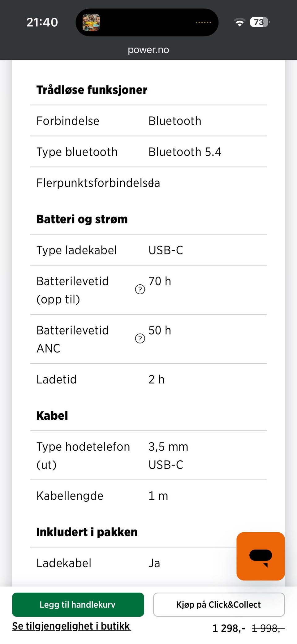Tap the Wi-Fi status icon
This screenshot has height=644, width=297.
239,22
